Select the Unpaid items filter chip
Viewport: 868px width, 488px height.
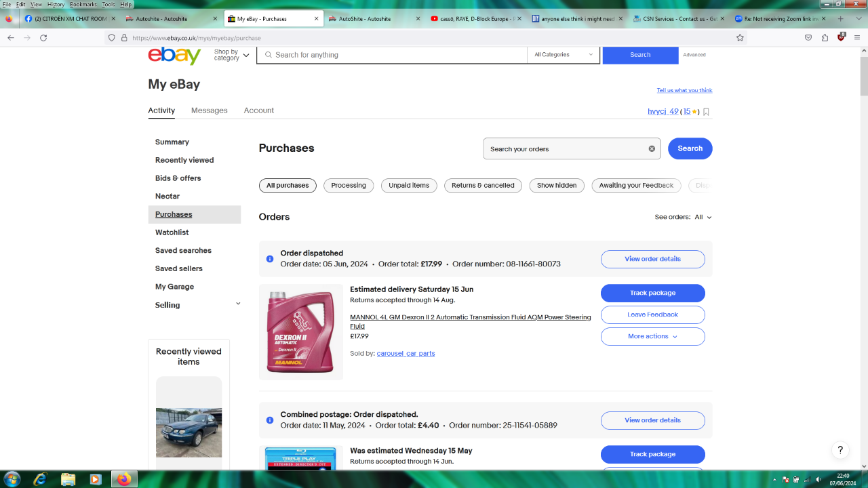pyautogui.click(x=409, y=186)
